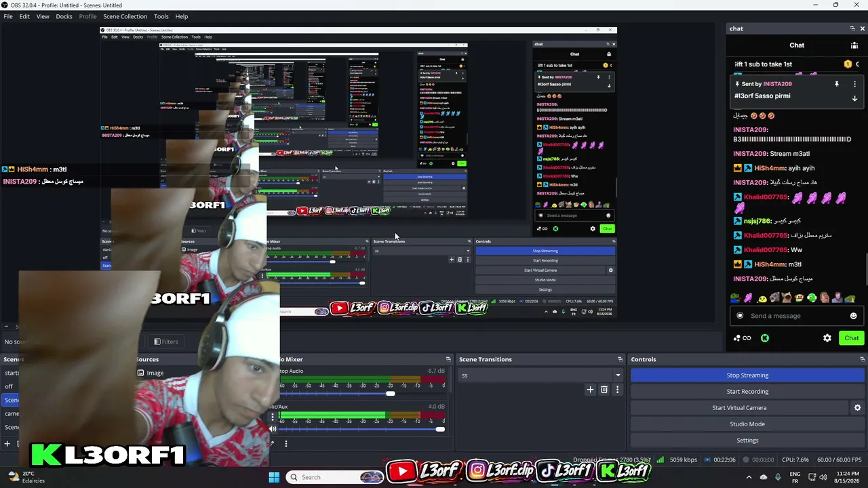This screenshot has width=868, height=488.
Task: Unpin the pinned chat message
Action: pos(837,84)
